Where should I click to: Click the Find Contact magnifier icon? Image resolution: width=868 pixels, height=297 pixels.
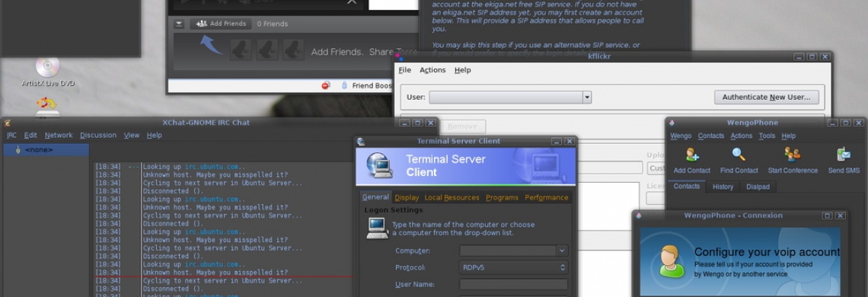point(739,155)
